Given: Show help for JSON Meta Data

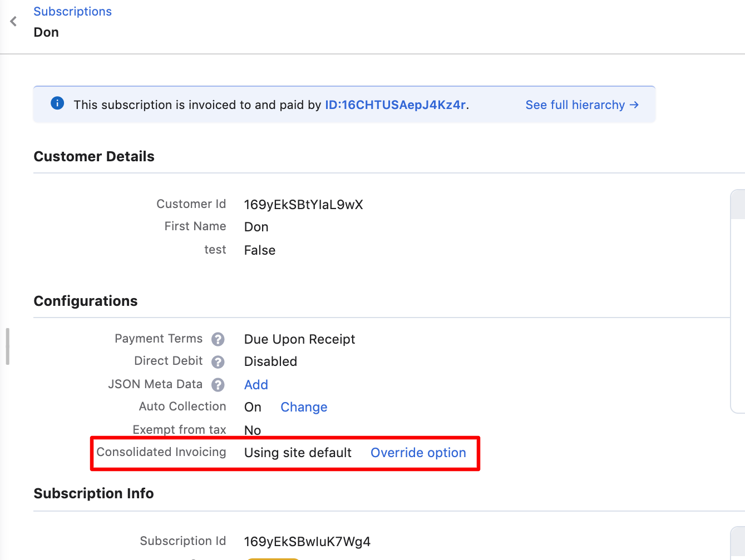Looking at the screenshot, I should point(218,385).
